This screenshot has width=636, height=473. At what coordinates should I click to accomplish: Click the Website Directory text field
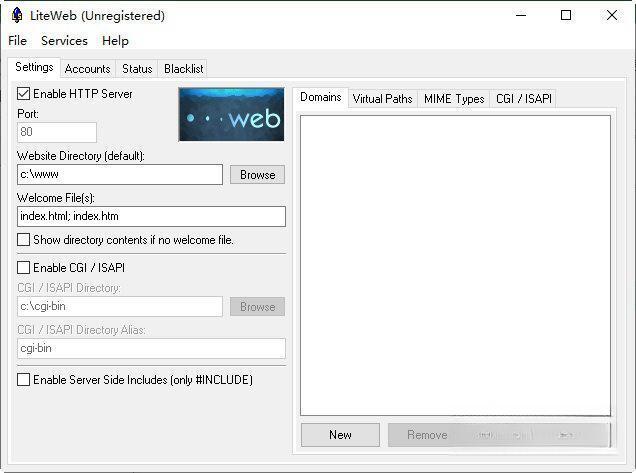point(120,175)
